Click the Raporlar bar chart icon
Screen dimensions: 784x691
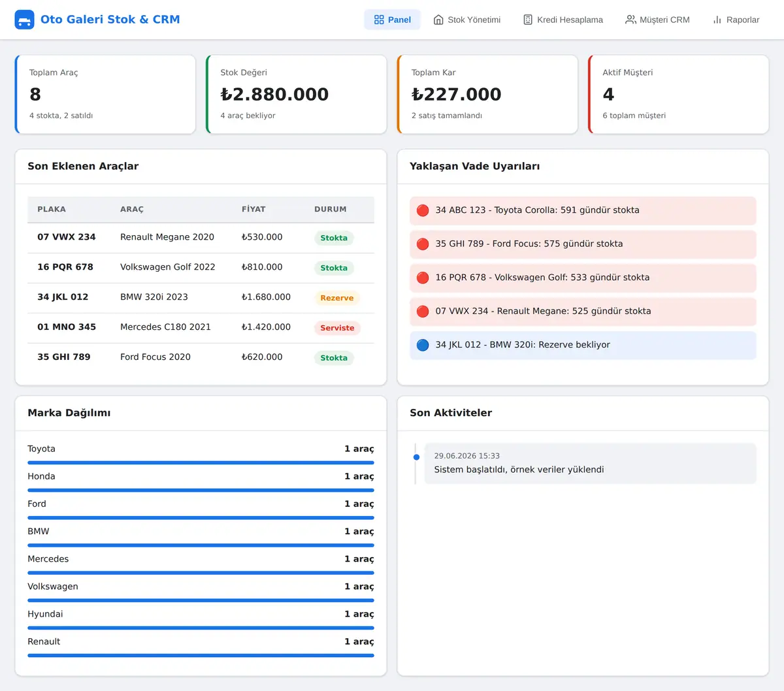717,20
